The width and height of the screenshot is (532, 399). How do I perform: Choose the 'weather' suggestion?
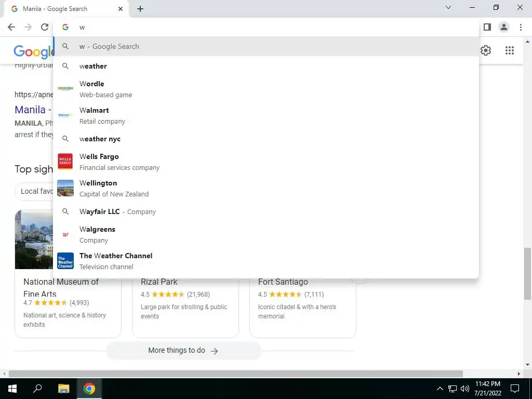[x=266, y=66]
